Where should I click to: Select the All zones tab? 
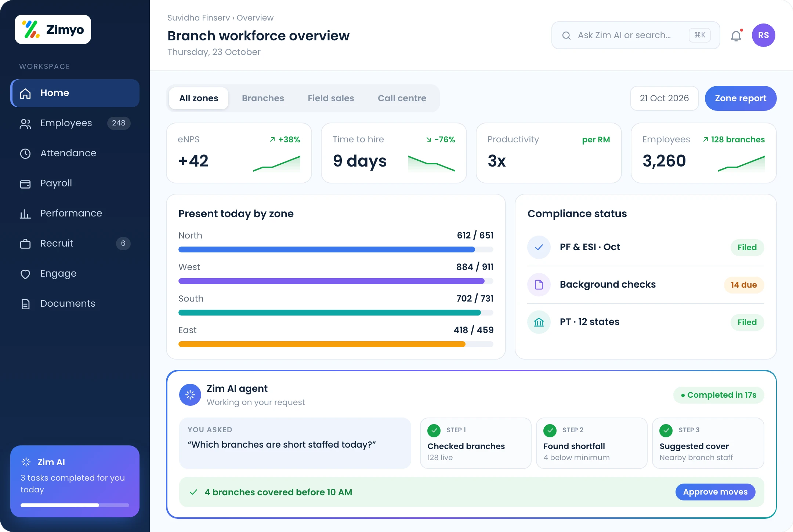coord(199,98)
